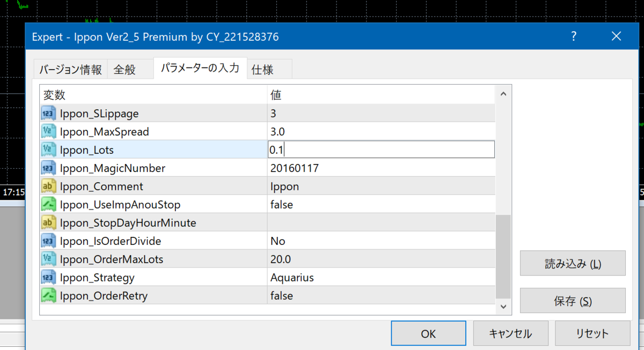This screenshot has width=644, height=350.
Task: Click the double-type icon beside Ippon_MaxSpread
Action: [x=48, y=132]
